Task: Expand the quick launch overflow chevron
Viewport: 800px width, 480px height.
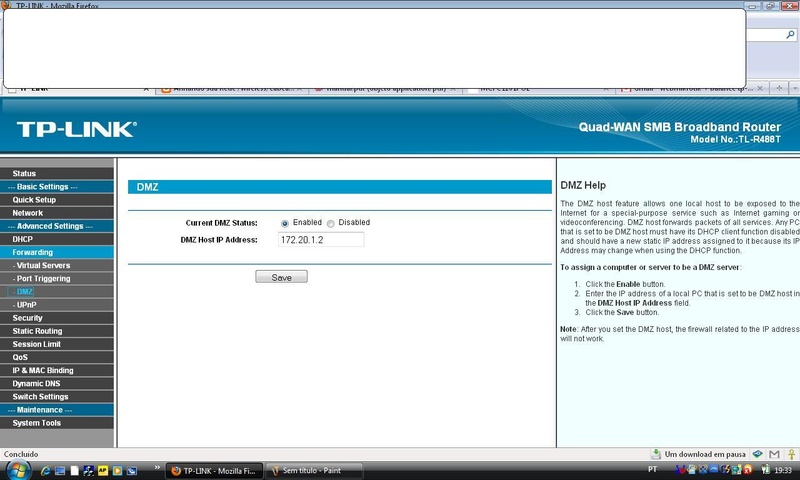Action: point(157,467)
